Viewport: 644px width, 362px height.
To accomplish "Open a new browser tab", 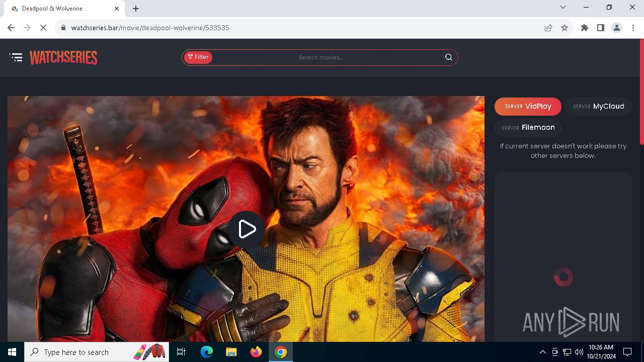I will (136, 9).
